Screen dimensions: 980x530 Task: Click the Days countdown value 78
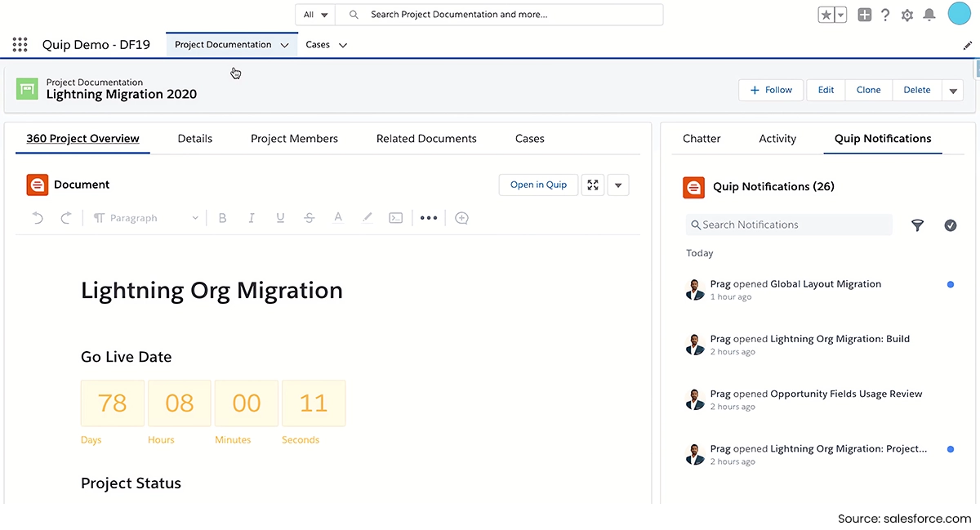113,403
